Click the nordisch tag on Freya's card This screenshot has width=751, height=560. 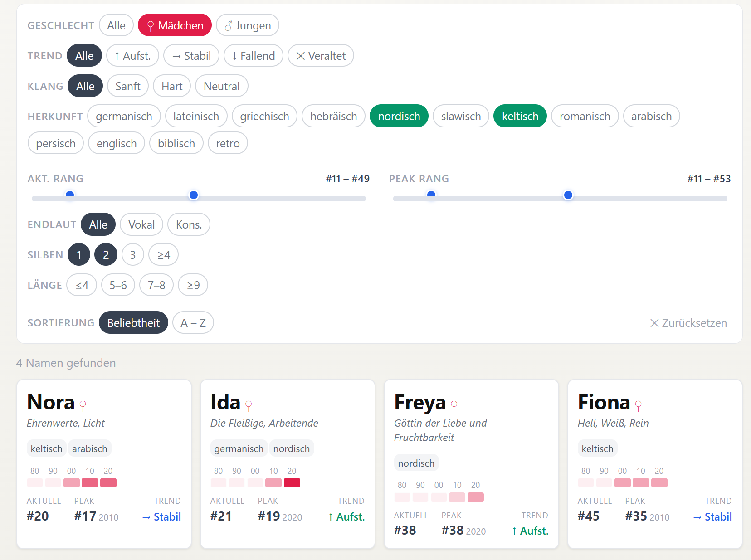416,463
